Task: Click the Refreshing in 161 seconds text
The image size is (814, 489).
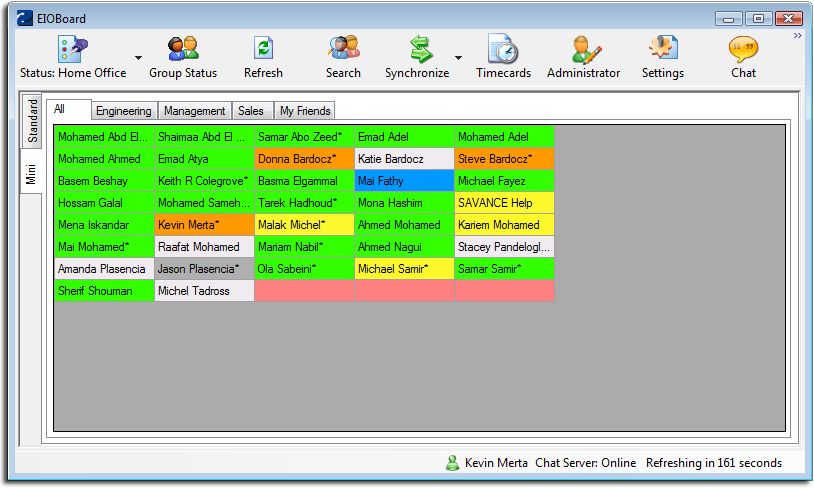Action: click(x=714, y=463)
